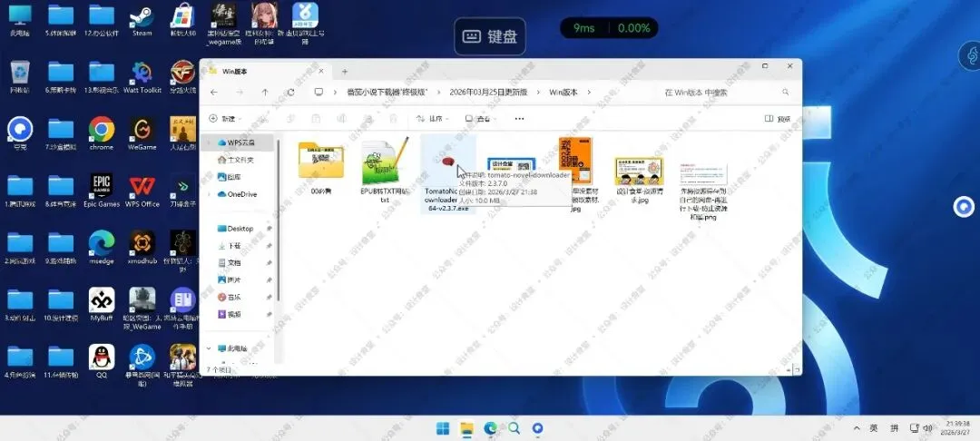Go to 2026年03月25日更新版 breadcrumb

488,92
